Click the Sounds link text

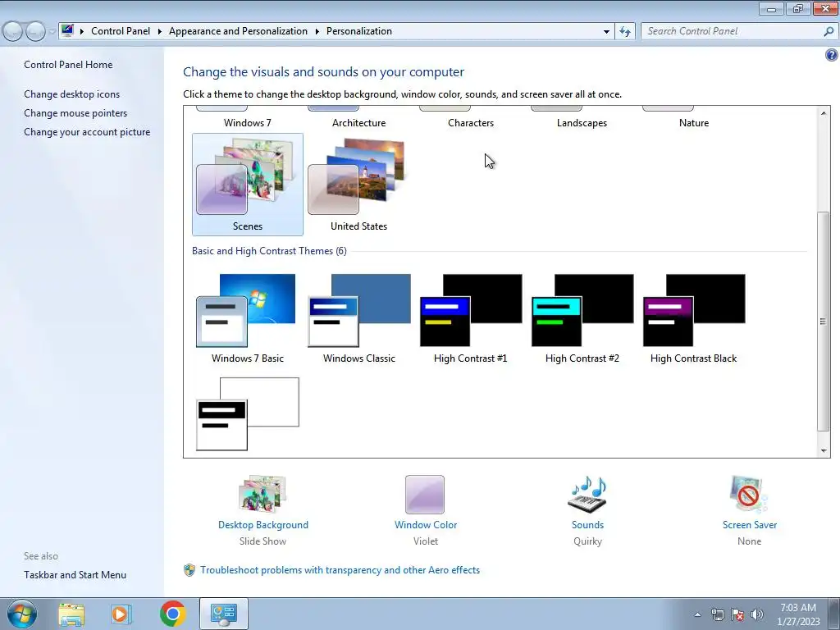click(x=587, y=525)
